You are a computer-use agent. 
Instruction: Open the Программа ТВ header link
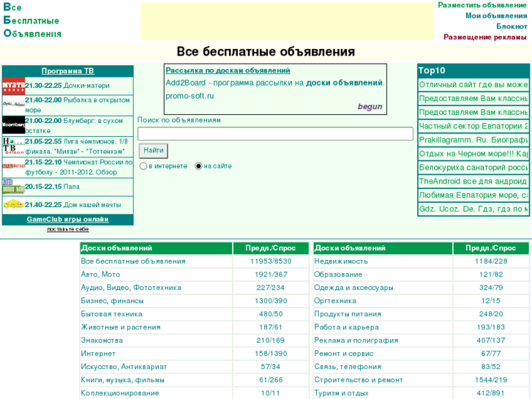coord(68,70)
